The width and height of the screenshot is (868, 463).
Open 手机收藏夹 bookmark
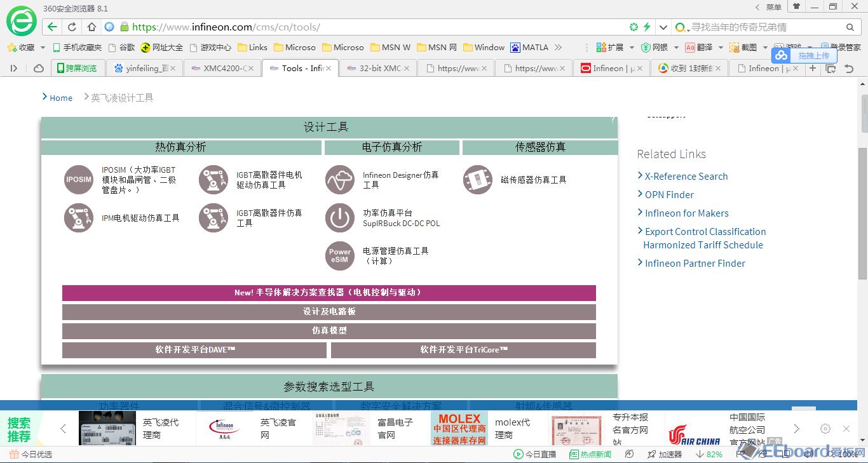77,48
